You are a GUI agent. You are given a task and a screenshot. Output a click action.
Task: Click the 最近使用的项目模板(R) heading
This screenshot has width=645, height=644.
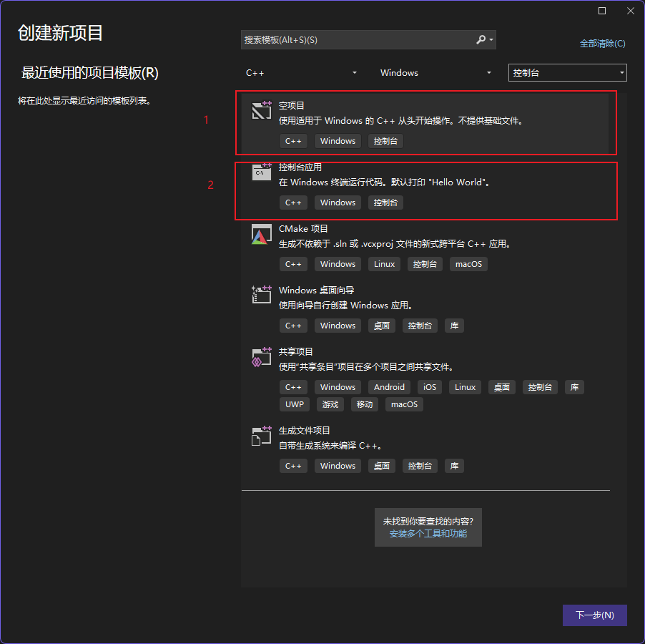click(x=89, y=73)
